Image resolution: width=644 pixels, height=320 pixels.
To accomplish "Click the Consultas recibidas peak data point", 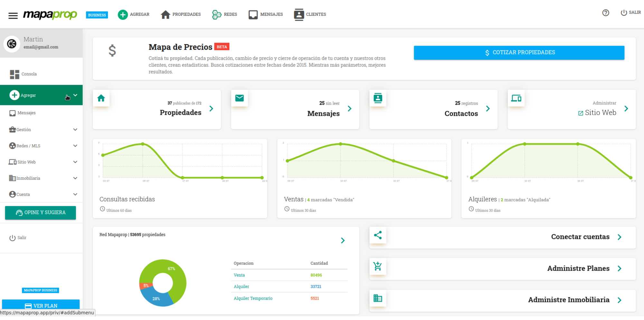I will (143, 144).
